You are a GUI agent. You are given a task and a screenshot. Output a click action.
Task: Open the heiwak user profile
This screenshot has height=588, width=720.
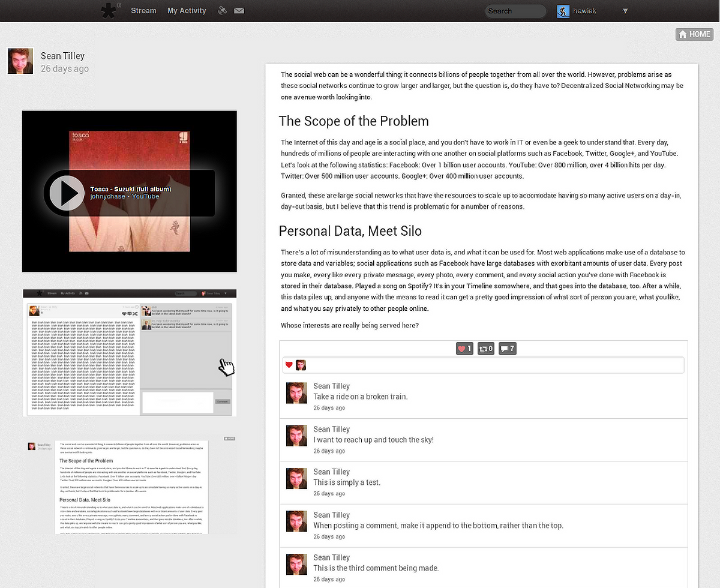[x=584, y=11]
